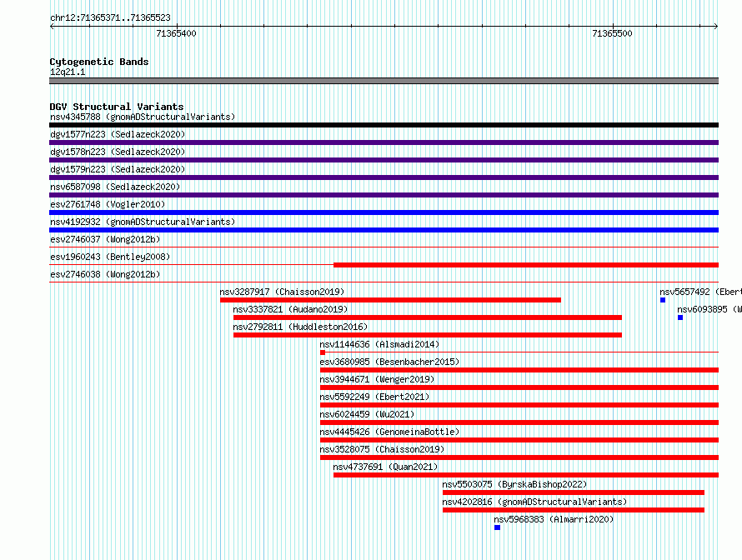Select the black nsv4345788 variant bar

coord(384,125)
